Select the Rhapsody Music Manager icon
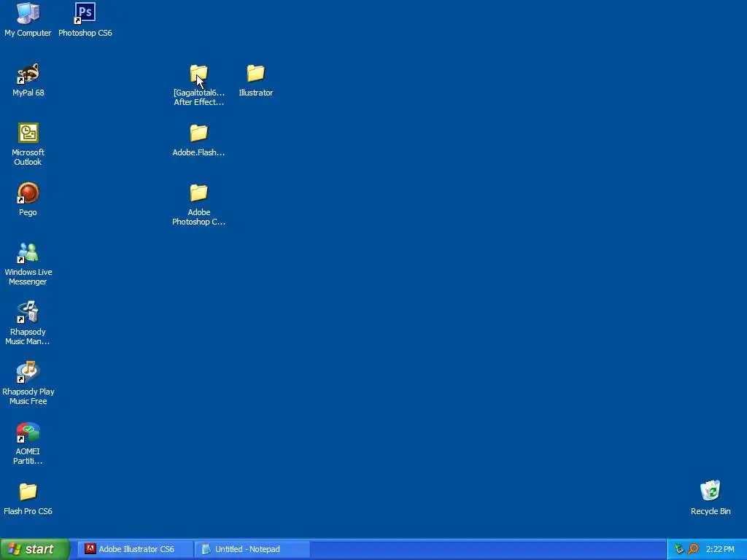This screenshot has height=560, width=747. [x=28, y=312]
